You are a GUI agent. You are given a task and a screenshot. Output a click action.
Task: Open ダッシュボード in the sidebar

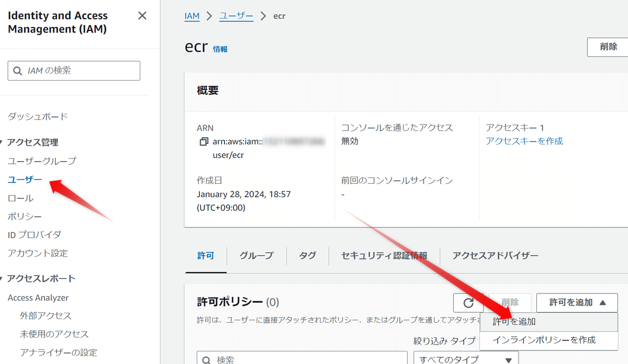point(38,117)
